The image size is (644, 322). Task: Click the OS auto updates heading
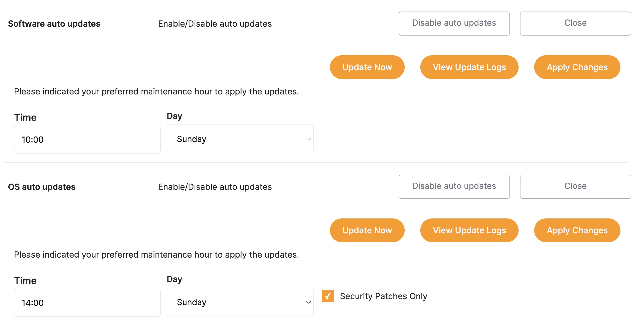(42, 187)
